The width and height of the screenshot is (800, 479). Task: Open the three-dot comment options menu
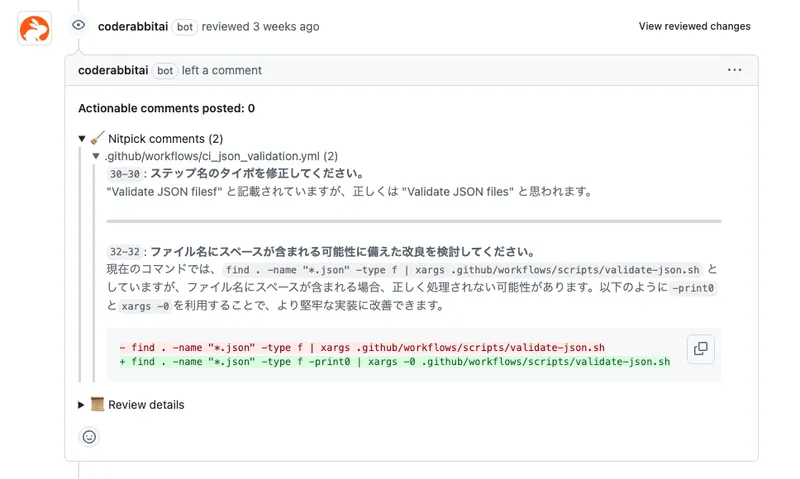[x=735, y=70]
